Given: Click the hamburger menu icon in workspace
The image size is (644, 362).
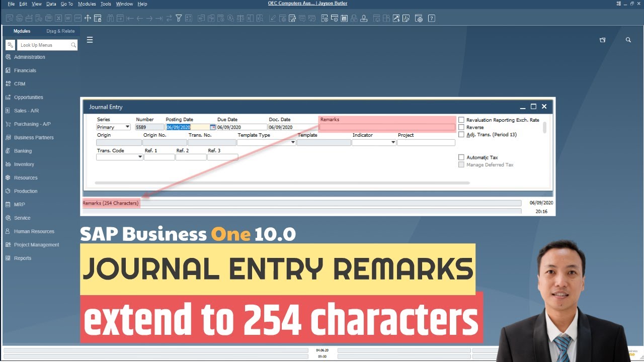Looking at the screenshot, I should click(90, 40).
